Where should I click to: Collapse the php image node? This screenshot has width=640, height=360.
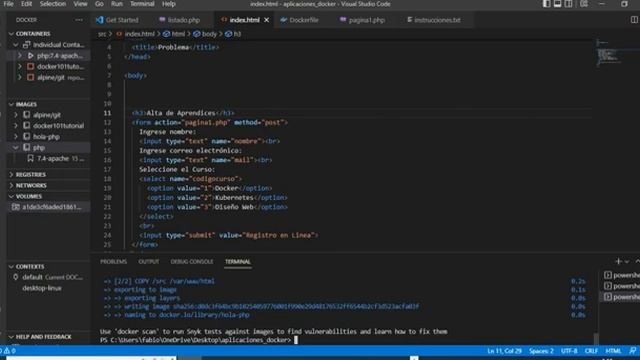click(16, 147)
